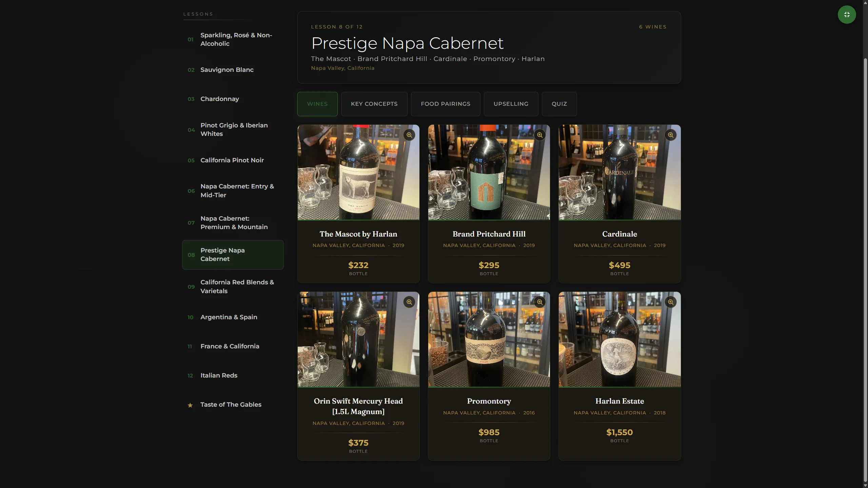
Task: Click the 'The Mascot by Harlan' title
Action: pos(358,234)
